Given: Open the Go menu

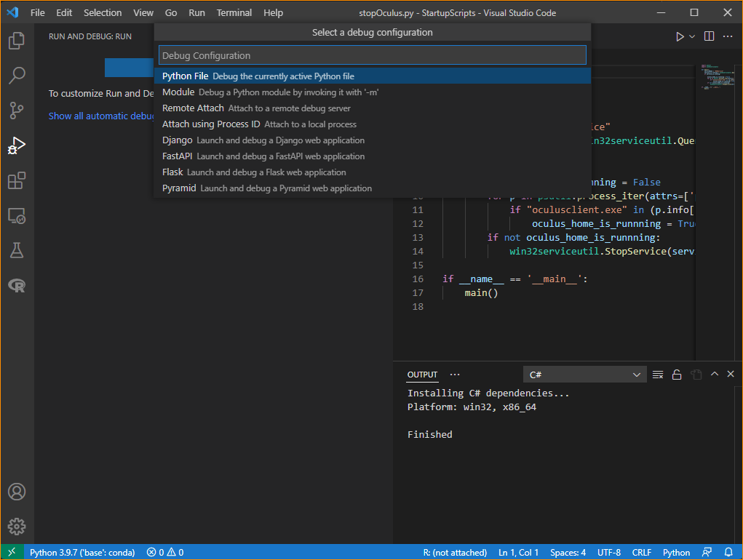Looking at the screenshot, I should coord(171,13).
